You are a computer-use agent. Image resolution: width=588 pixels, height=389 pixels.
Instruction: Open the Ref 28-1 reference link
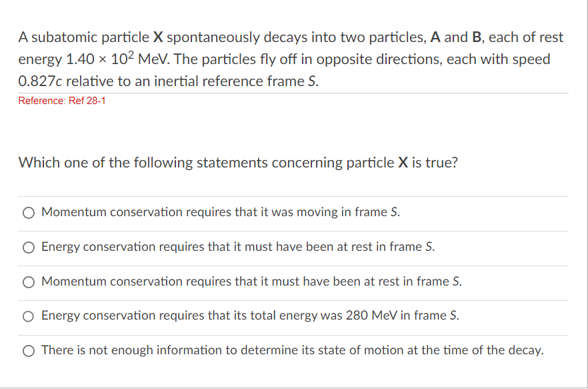click(x=61, y=101)
